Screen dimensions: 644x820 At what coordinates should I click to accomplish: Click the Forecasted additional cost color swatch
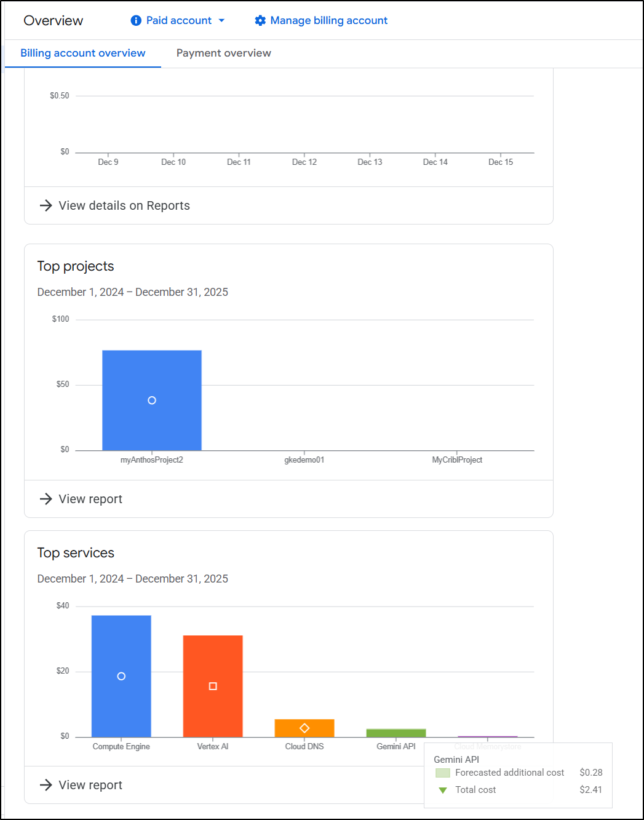point(442,773)
